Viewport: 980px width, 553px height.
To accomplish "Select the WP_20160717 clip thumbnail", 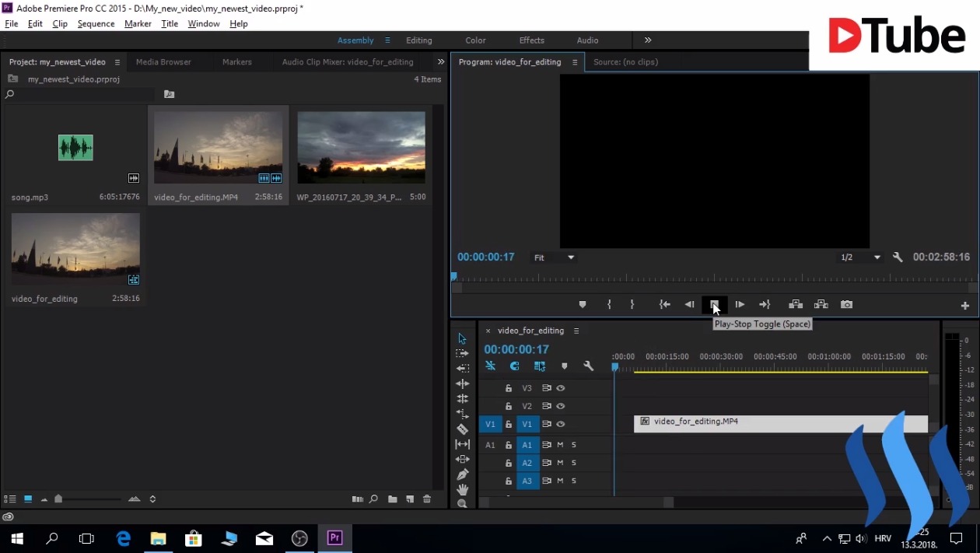I will pyautogui.click(x=361, y=148).
